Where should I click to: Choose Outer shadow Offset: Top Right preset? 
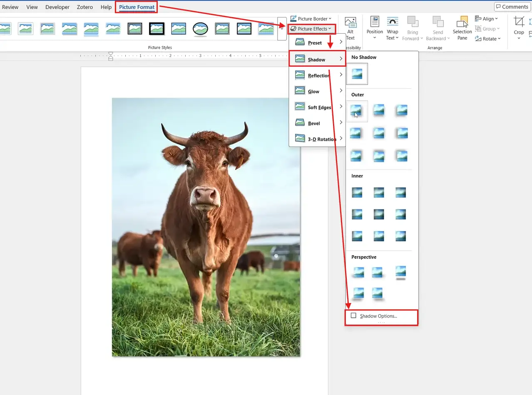coord(357,157)
